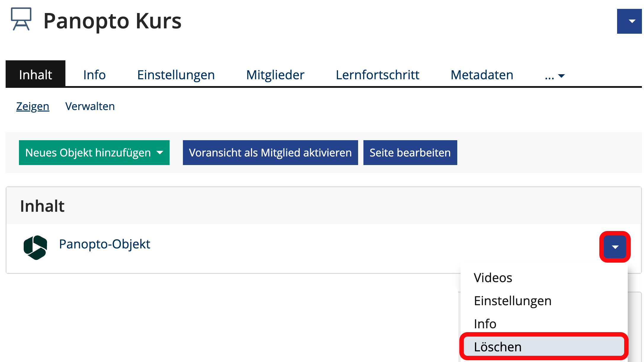Open the Einstellungen tab
The image size is (644, 362).
(x=176, y=75)
